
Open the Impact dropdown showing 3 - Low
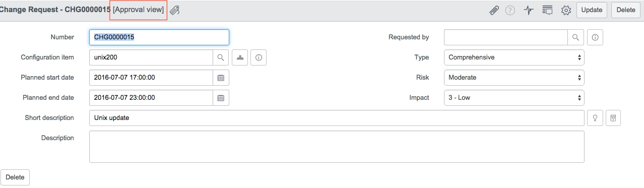point(514,98)
